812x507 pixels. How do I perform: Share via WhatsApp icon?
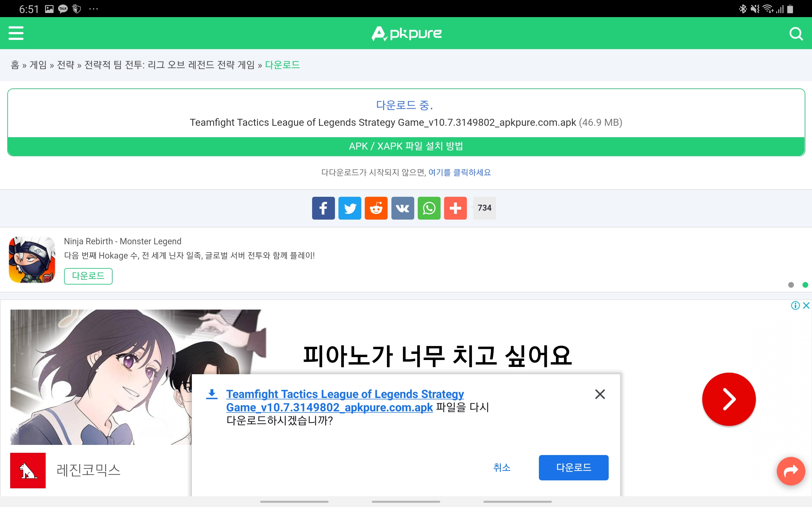pyautogui.click(x=429, y=208)
